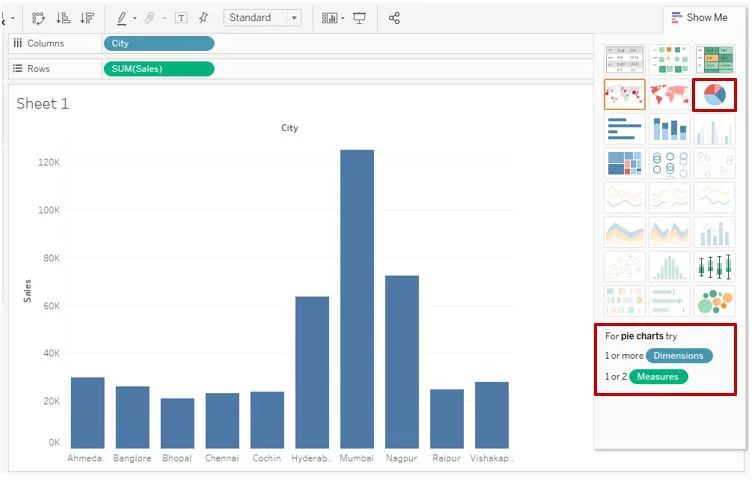
Task: Click the SUM(Sales) pill in Rows
Action: [x=159, y=69]
